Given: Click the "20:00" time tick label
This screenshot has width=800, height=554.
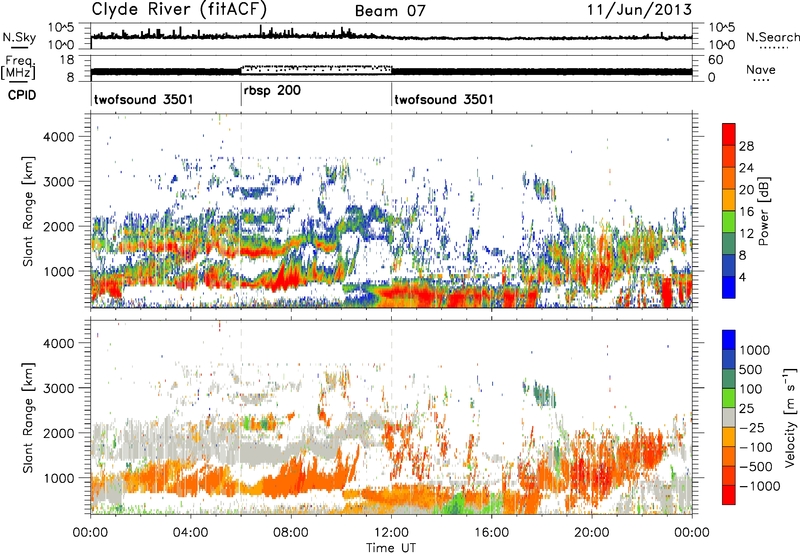Looking at the screenshot, I should coord(592,533).
